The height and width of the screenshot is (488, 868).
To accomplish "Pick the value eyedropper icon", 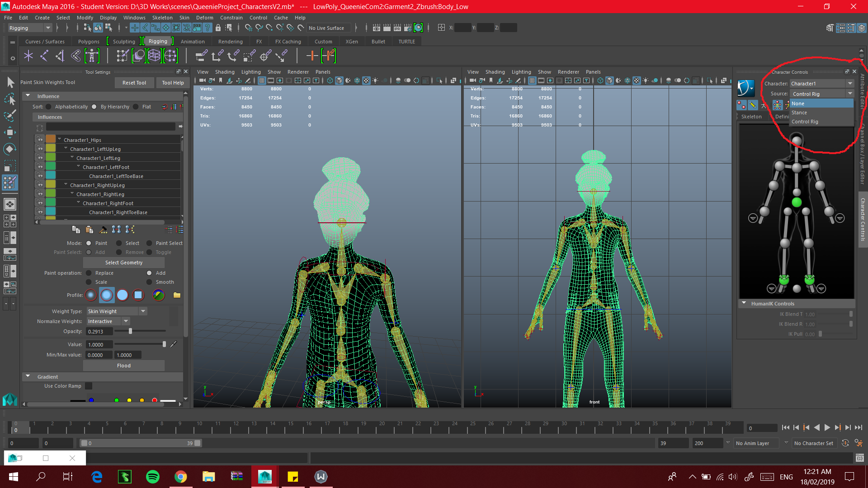I will (x=173, y=344).
